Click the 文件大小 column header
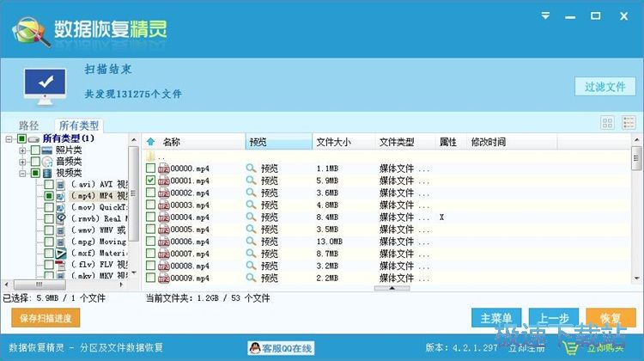Viewport: 644px width, 361px height. pyautogui.click(x=335, y=142)
